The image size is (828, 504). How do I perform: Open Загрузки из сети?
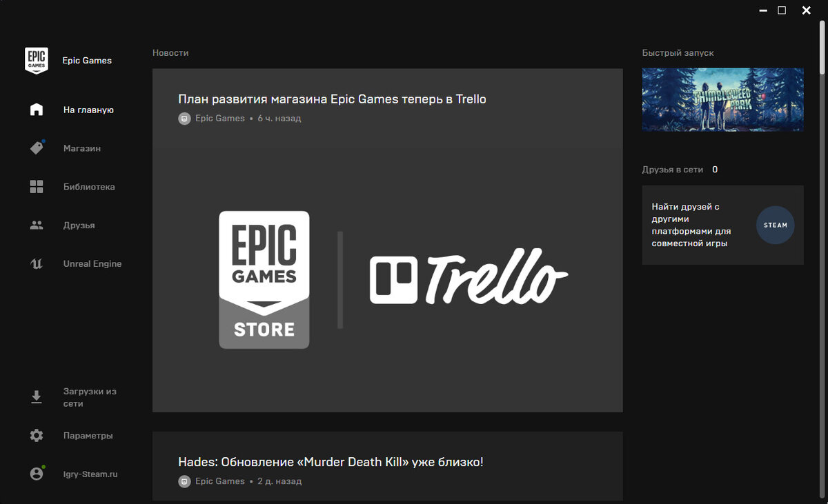point(90,397)
